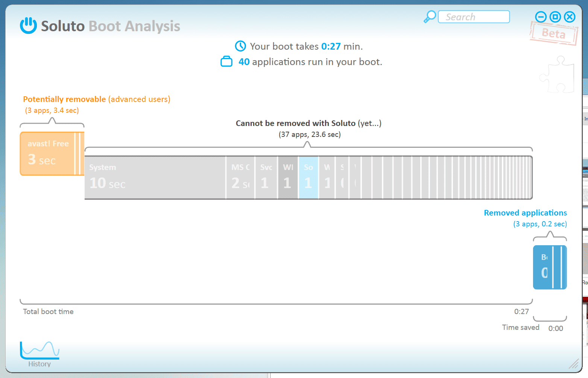
Task: Click the clock icon beside boot time
Action: pos(240,46)
